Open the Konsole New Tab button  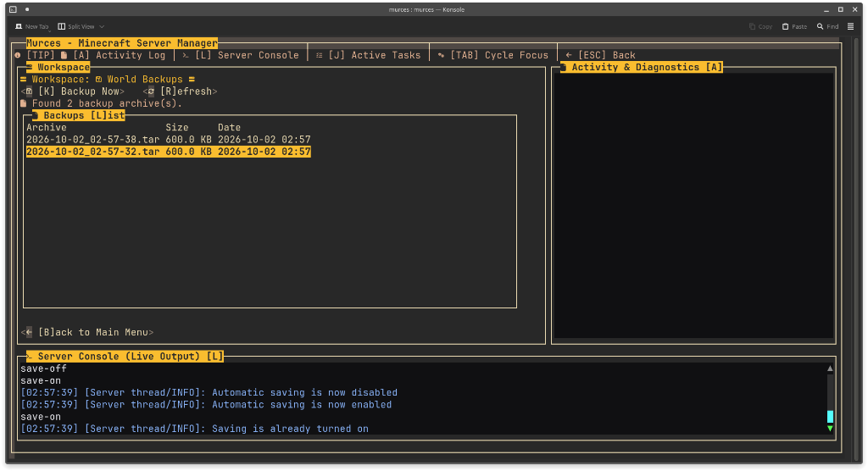coord(31,26)
